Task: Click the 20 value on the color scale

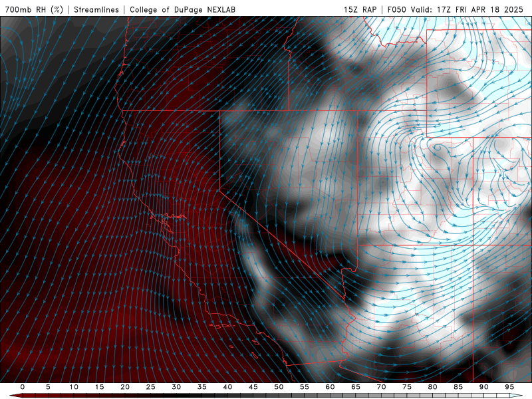Action: [125, 387]
